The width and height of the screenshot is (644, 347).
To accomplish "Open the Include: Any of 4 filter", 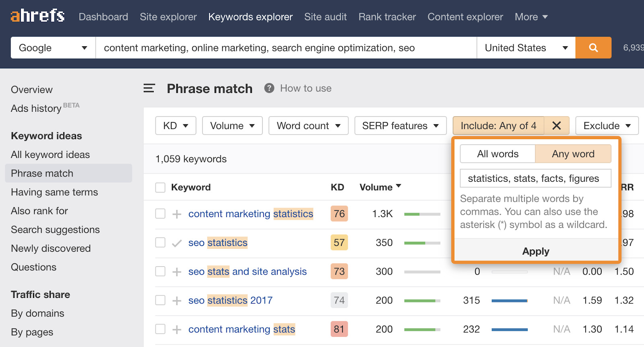I will [x=498, y=126].
